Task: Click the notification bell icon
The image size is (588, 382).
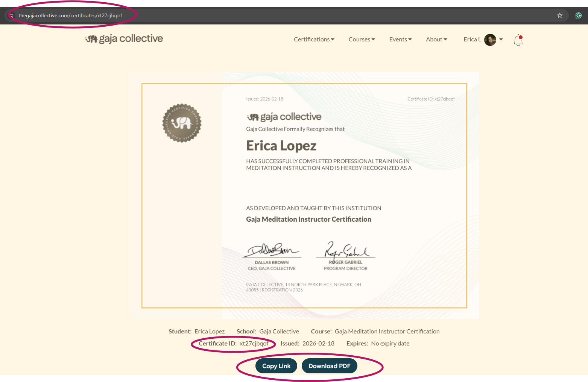Action: (x=518, y=40)
